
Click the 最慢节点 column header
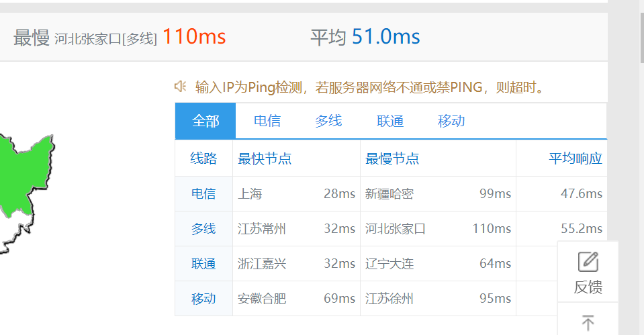[392, 159]
